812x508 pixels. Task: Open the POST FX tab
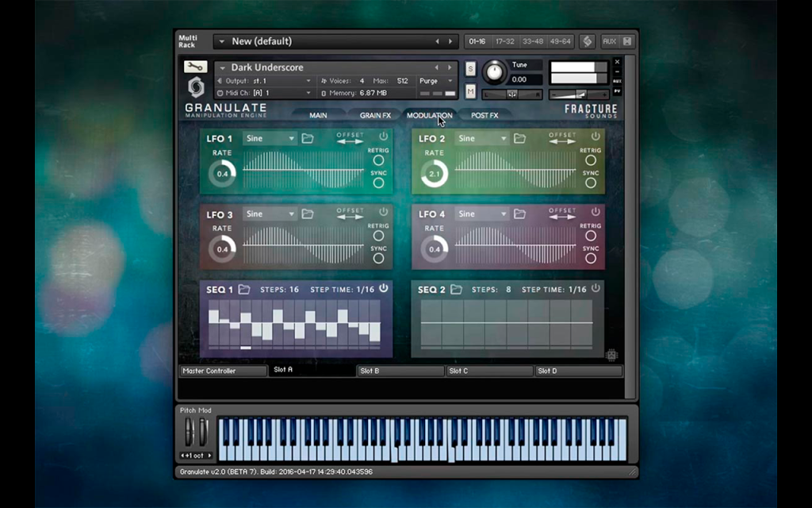[x=485, y=115]
